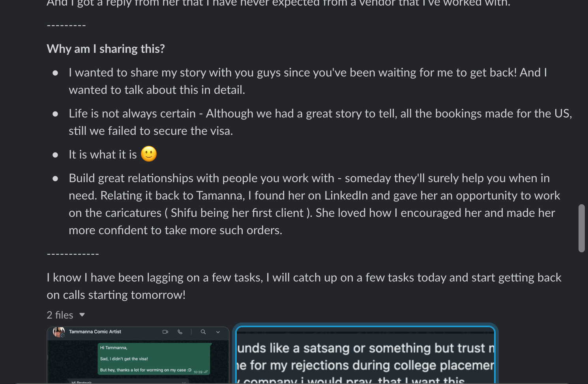
Task: Click the vertical scrollbar thumb
Action: [581, 228]
